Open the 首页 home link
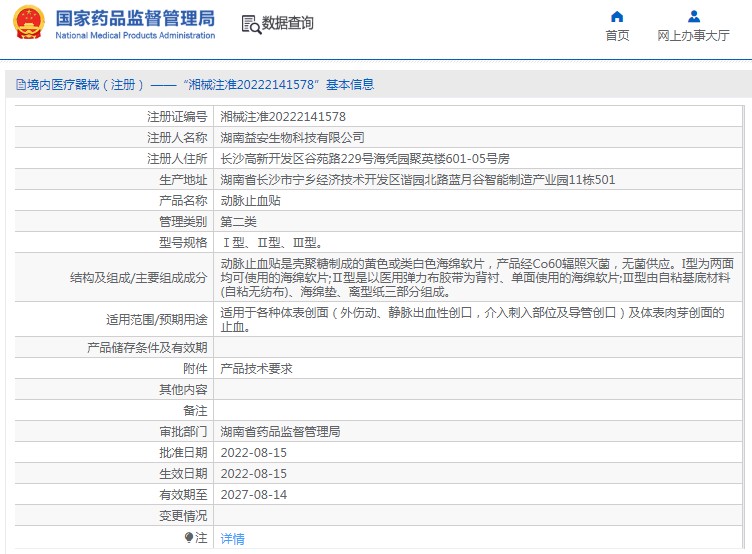Viewport: 752px width, 554px height. point(617,35)
